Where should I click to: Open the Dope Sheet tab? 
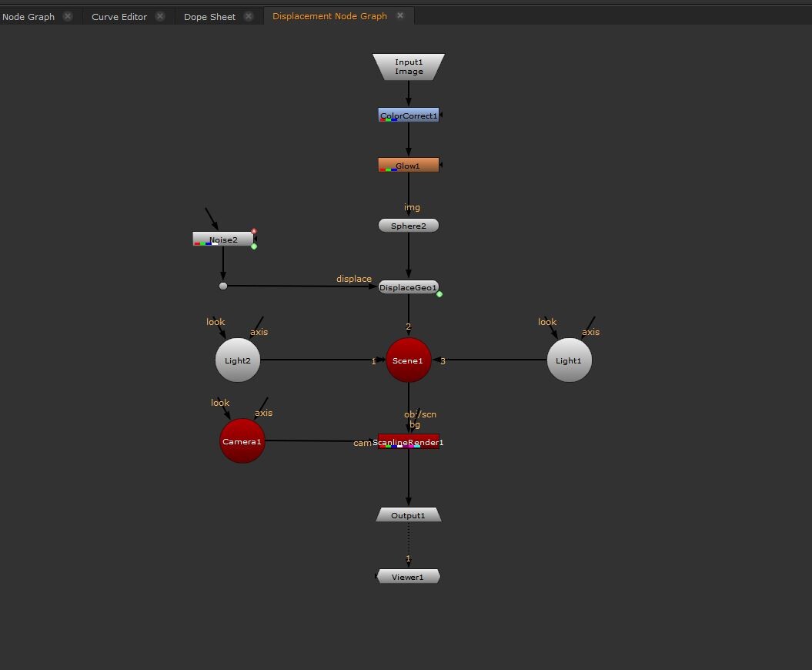(209, 15)
